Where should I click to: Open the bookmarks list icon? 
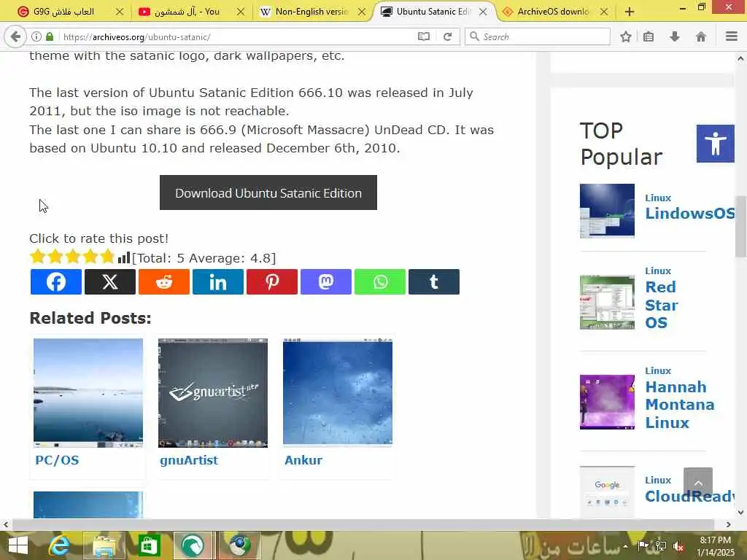pos(649,36)
